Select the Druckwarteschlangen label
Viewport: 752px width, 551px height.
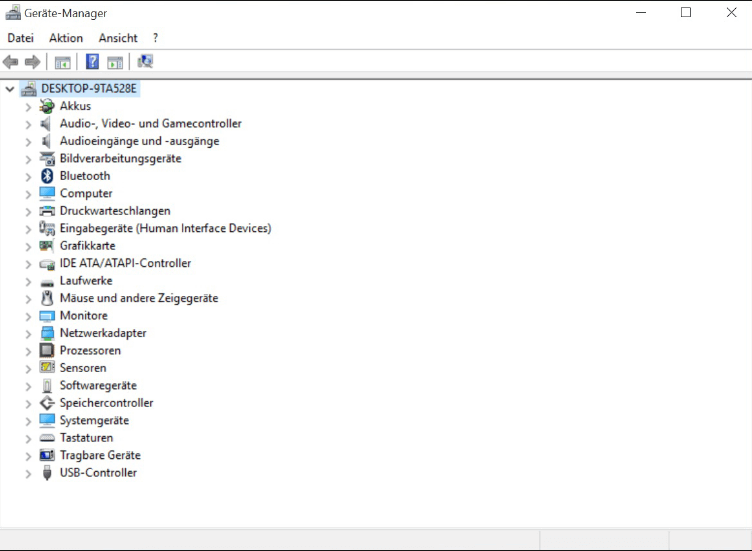[x=115, y=211]
